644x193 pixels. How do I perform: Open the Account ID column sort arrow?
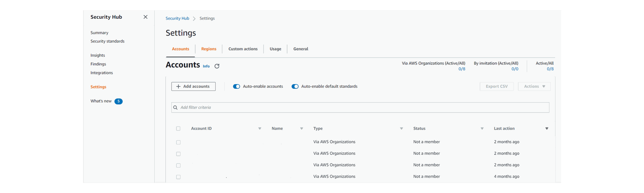[x=260, y=129]
